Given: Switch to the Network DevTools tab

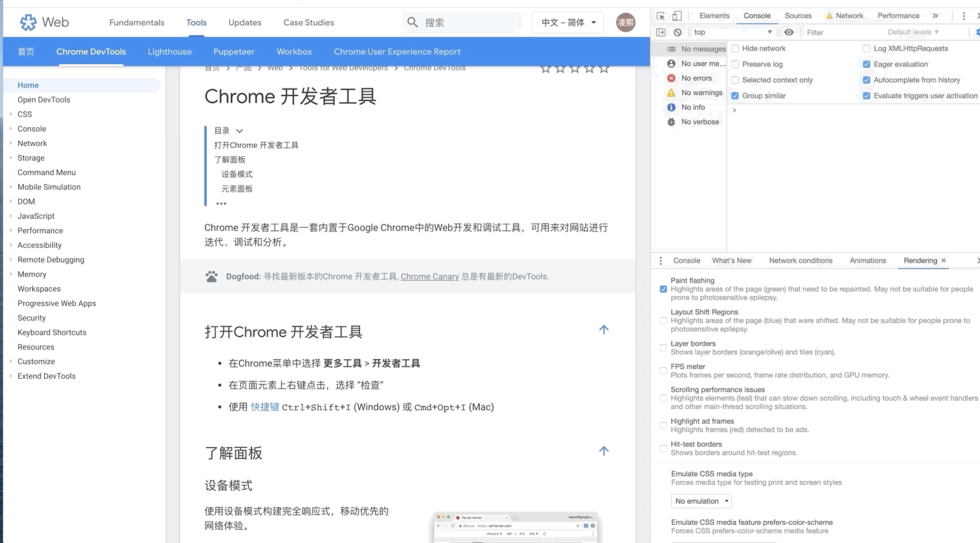Looking at the screenshot, I should click(845, 16).
